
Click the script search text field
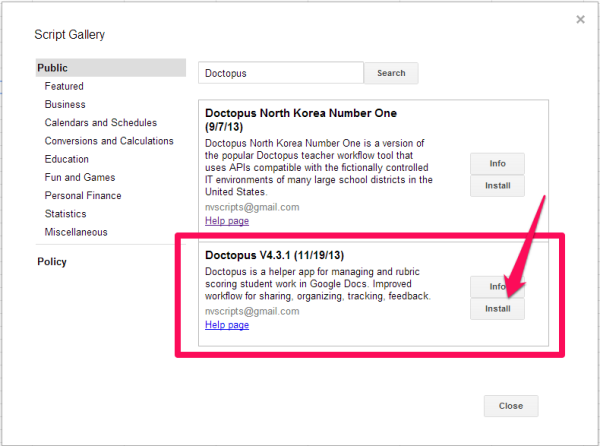pos(280,73)
